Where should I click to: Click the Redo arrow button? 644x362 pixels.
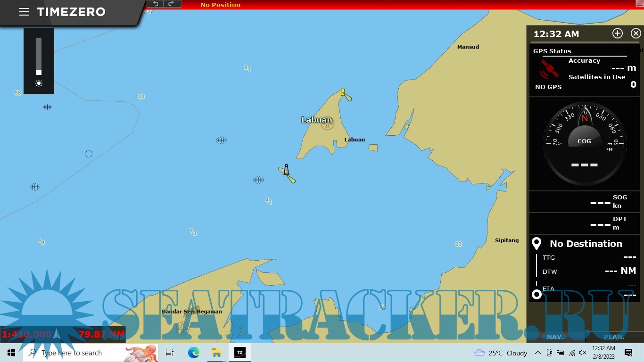(x=171, y=4)
